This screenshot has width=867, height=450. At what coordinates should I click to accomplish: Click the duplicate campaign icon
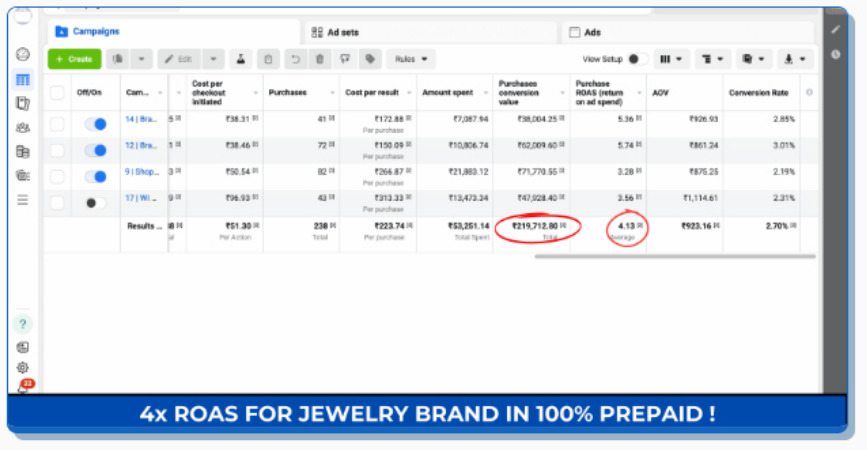click(x=118, y=59)
